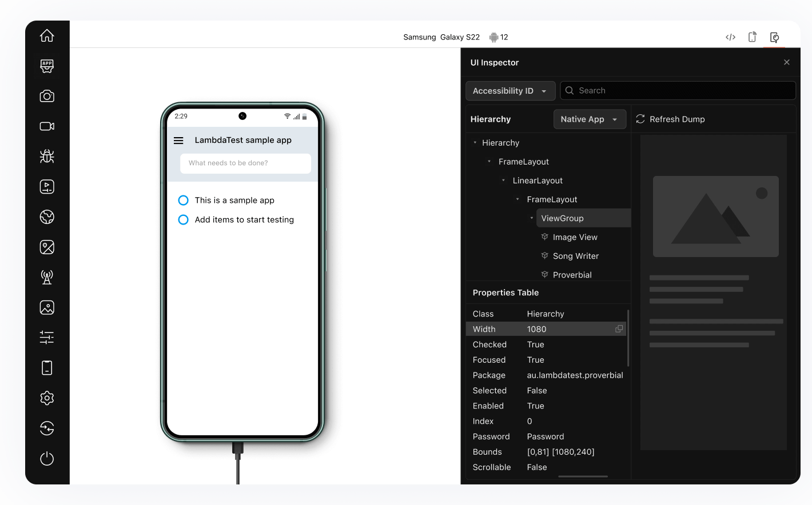This screenshot has height=505, width=812.
Task: Open the bug reporting tool
Action: click(47, 156)
